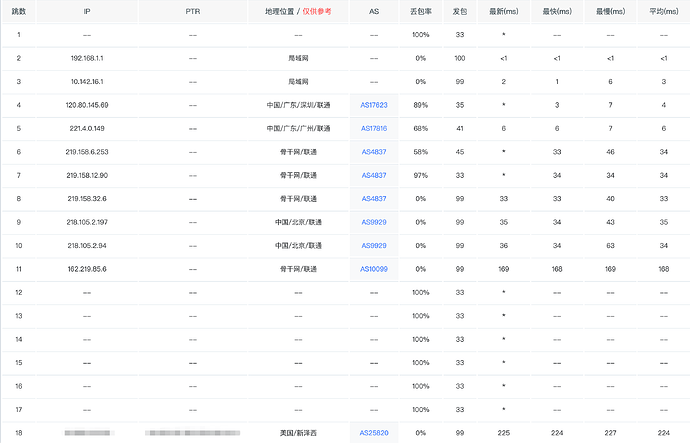690x443 pixels.
Task: Select latest latency 169 in hop 11
Action: point(504,269)
